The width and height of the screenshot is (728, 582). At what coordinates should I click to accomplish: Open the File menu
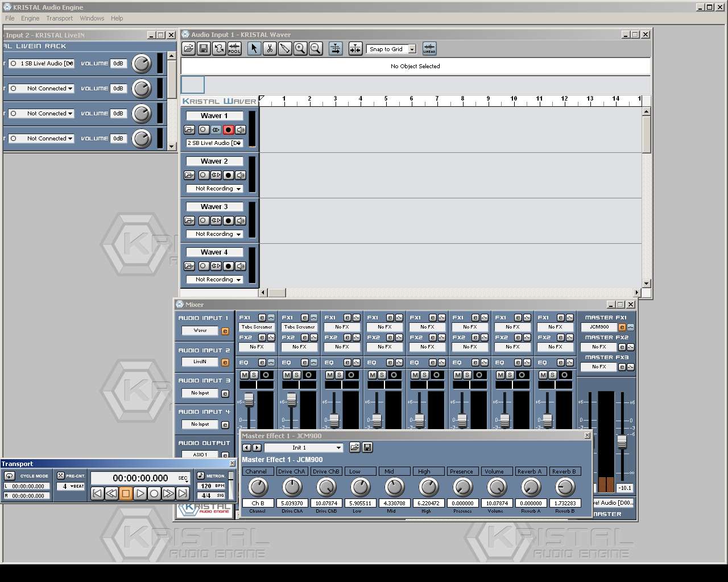click(10, 18)
